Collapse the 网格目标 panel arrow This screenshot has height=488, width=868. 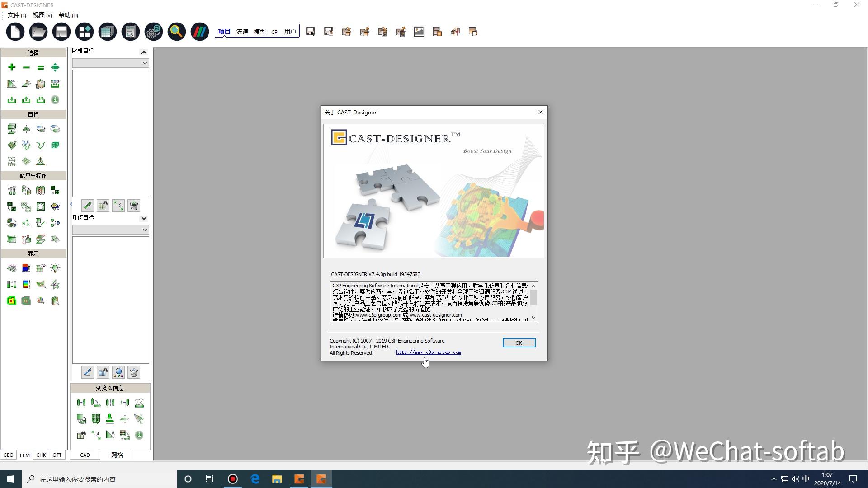click(x=144, y=52)
